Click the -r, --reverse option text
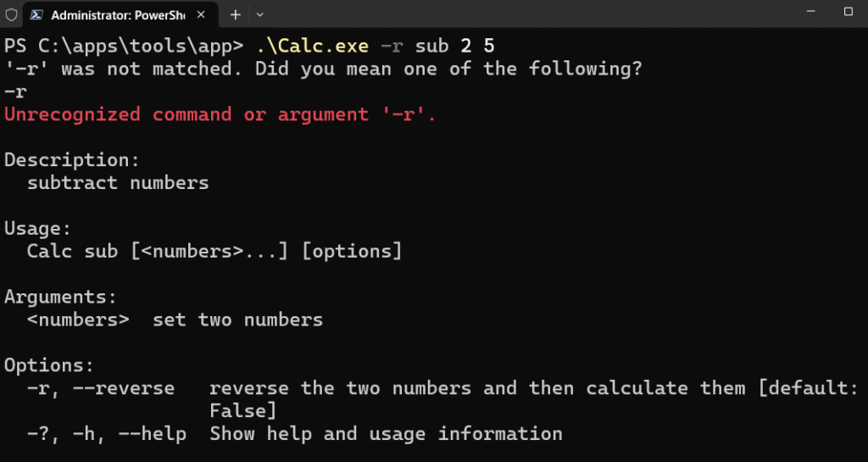Screen dimensions: 868x462 click(x=101, y=388)
